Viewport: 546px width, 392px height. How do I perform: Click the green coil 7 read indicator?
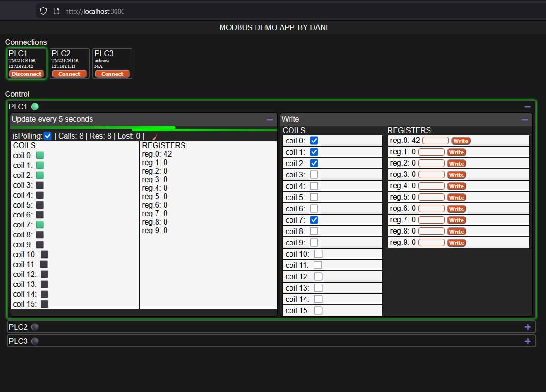point(40,225)
